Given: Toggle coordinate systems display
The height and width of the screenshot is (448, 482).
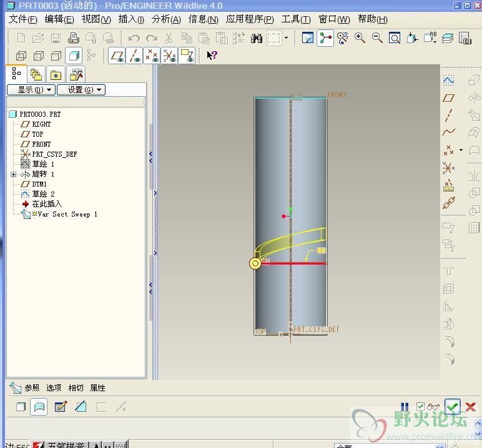Looking at the screenshot, I should [x=169, y=56].
